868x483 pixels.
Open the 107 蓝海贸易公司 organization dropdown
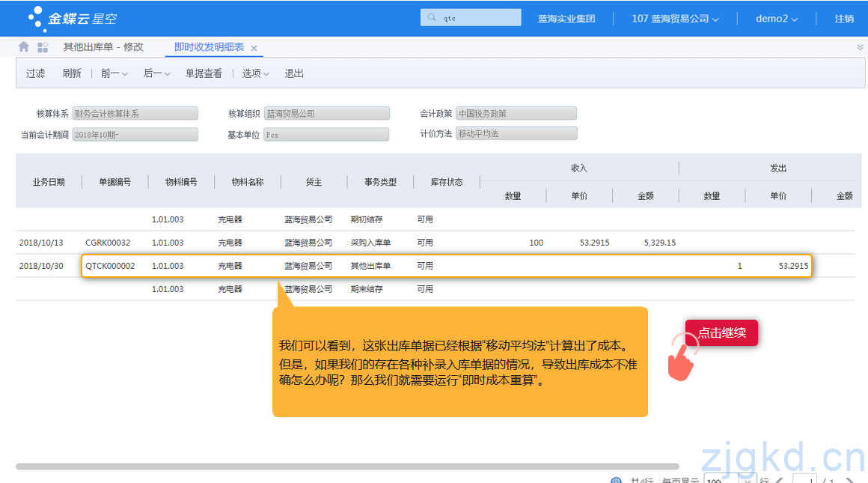coord(676,18)
